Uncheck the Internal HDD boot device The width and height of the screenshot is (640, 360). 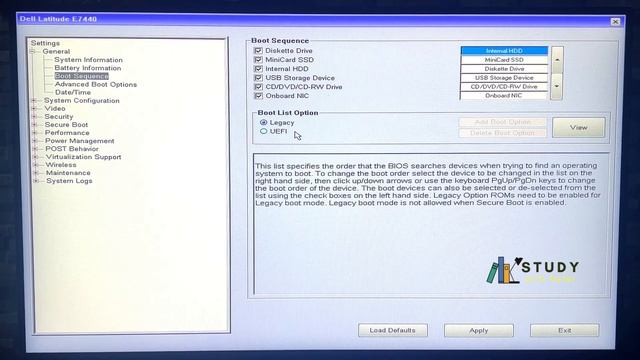(258, 69)
